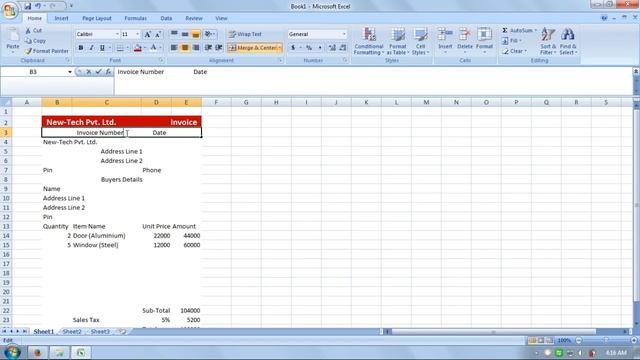Switch to the Page Layout tab

point(97,18)
